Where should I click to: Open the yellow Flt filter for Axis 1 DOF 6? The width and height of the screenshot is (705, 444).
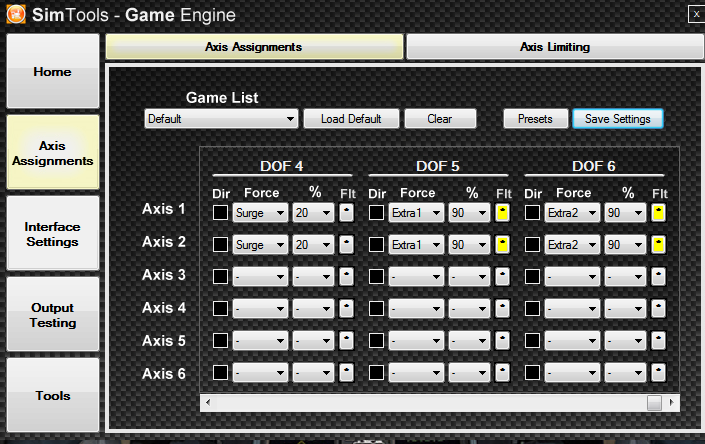(x=658, y=213)
